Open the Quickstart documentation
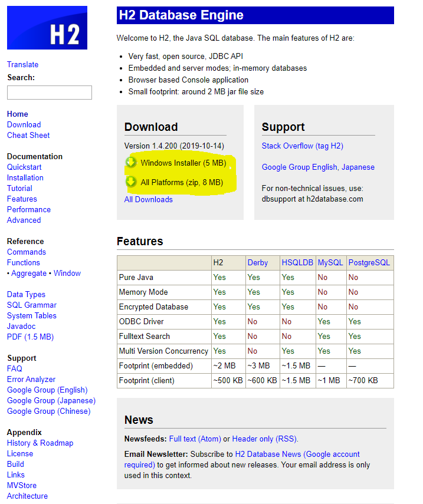The width and height of the screenshot is (423, 504). [24, 167]
